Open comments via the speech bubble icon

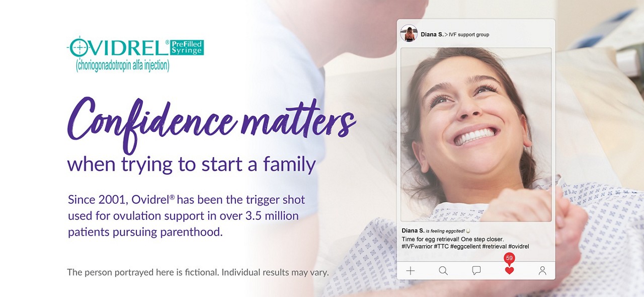(476, 271)
